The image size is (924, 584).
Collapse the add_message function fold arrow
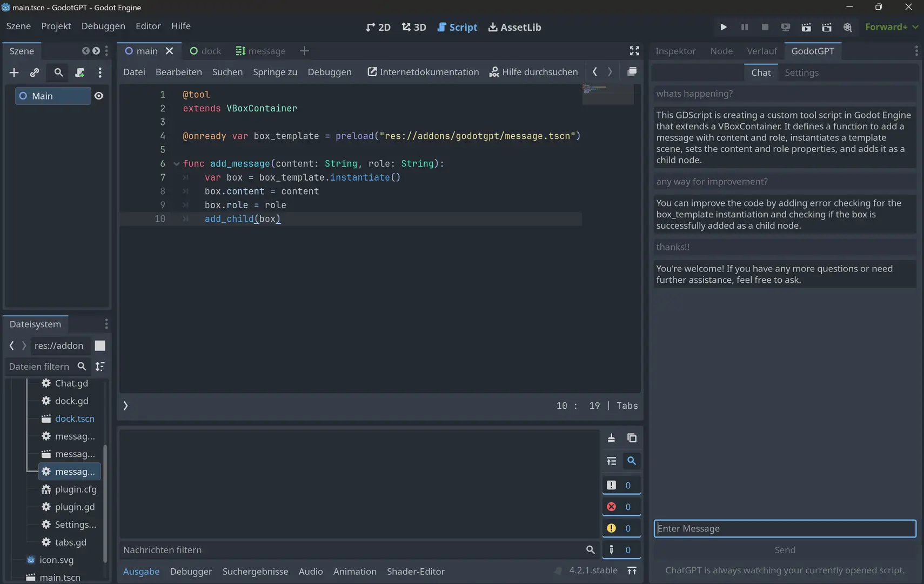coord(176,164)
